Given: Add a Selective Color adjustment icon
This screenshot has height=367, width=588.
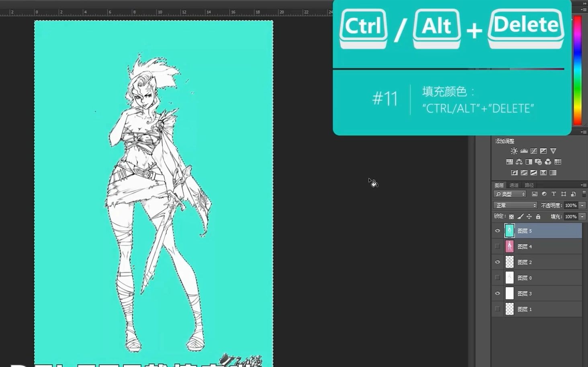Looking at the screenshot, I should [543, 173].
